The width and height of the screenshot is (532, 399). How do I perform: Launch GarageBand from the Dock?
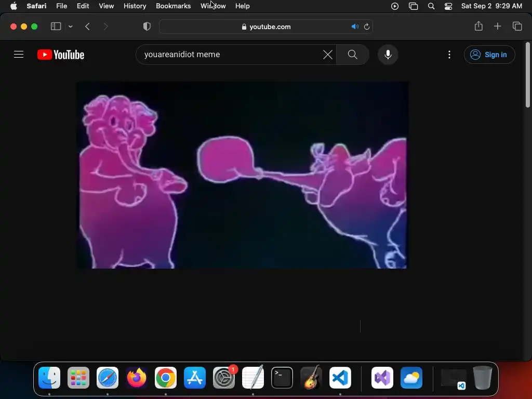(x=311, y=377)
